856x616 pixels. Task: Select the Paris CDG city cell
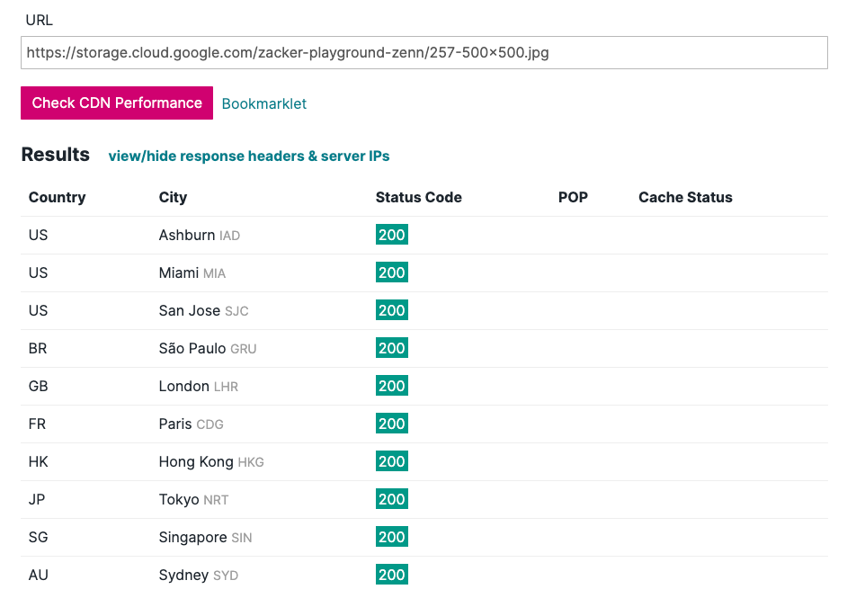[191, 424]
